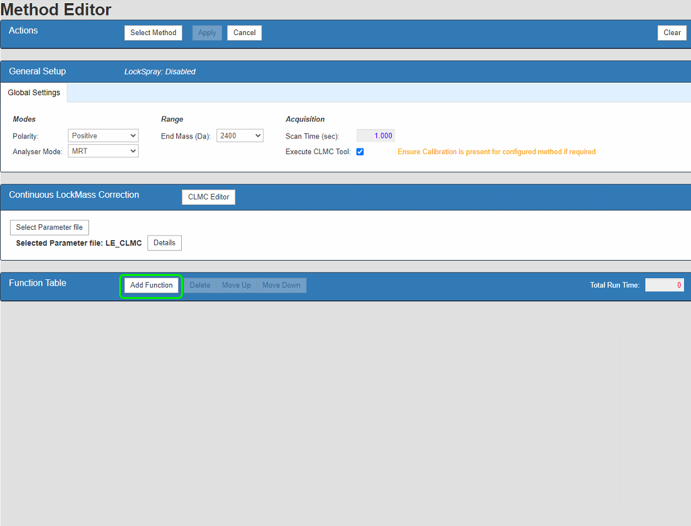Click the Total Run Time field

click(x=664, y=285)
